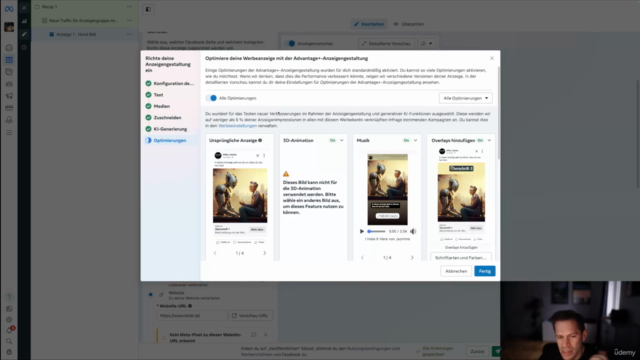This screenshot has height=360, width=640.
Task: Click the help question mark icon
Action: click(x=9, y=297)
